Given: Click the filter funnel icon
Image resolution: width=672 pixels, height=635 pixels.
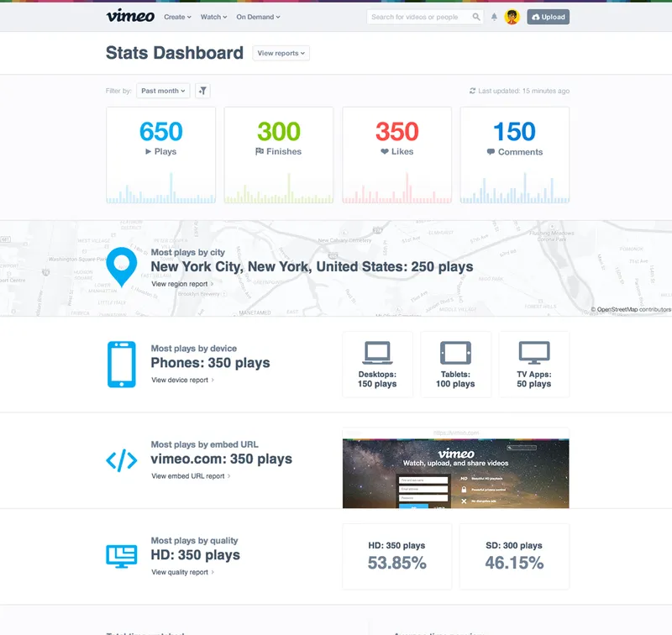Looking at the screenshot, I should pyautogui.click(x=202, y=91).
